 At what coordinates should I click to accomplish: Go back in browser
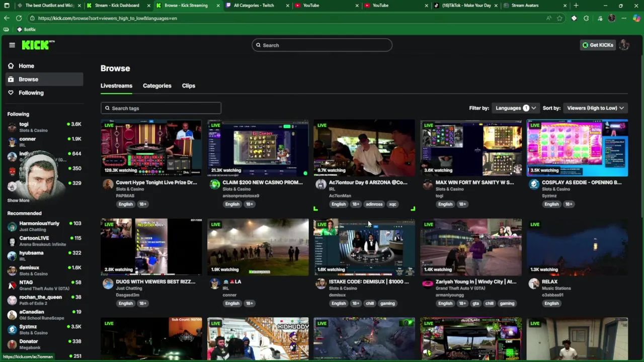(6, 18)
